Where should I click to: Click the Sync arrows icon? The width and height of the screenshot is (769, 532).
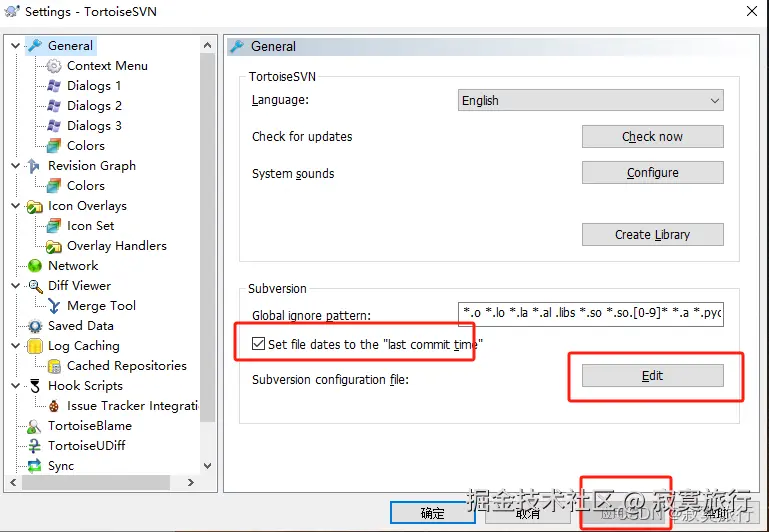click(x=34, y=466)
